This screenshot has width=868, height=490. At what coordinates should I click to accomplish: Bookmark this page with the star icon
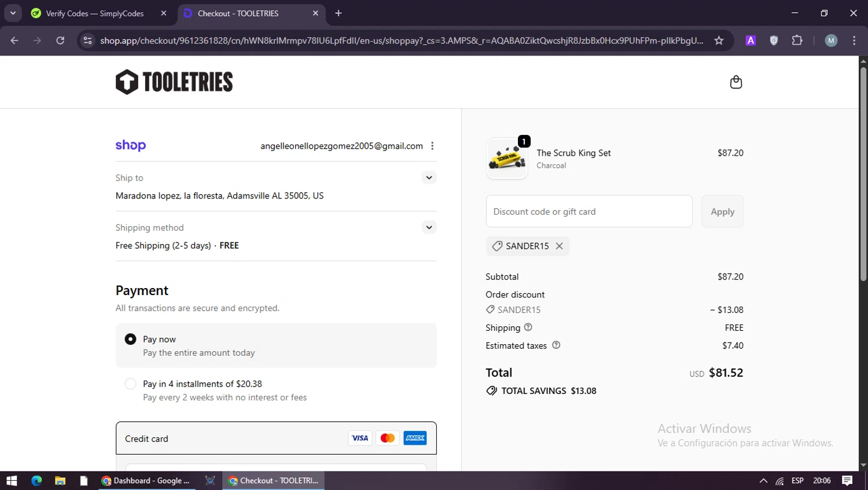pos(719,40)
